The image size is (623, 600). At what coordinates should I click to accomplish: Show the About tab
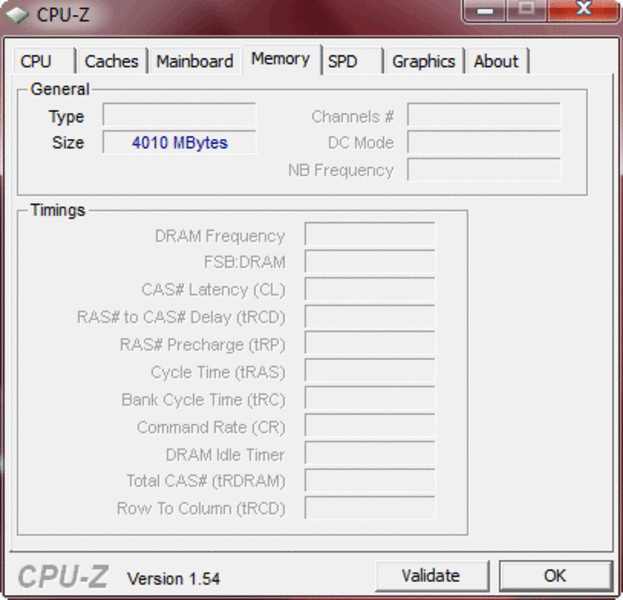tap(497, 61)
